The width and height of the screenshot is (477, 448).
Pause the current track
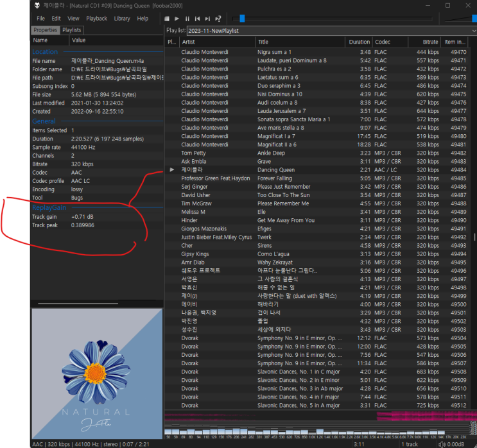187,19
